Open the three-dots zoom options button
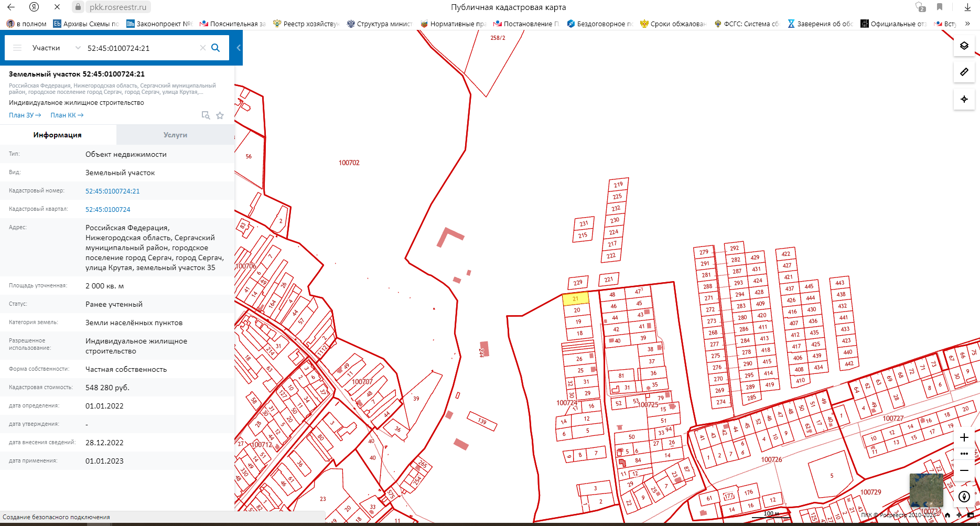Image resolution: width=980 pixels, height=526 pixels. [x=964, y=454]
